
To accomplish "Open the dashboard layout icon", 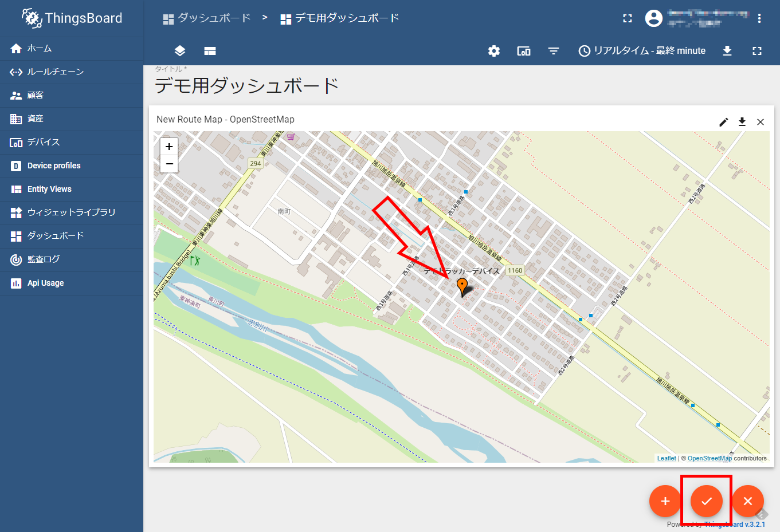I will click(x=210, y=51).
